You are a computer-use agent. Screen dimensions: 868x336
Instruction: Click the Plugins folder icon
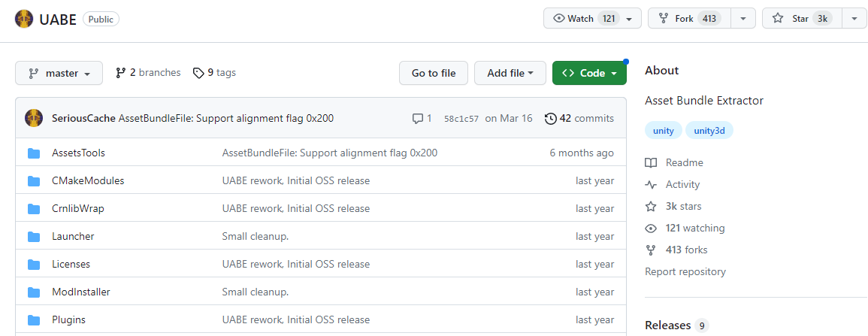[x=34, y=319]
